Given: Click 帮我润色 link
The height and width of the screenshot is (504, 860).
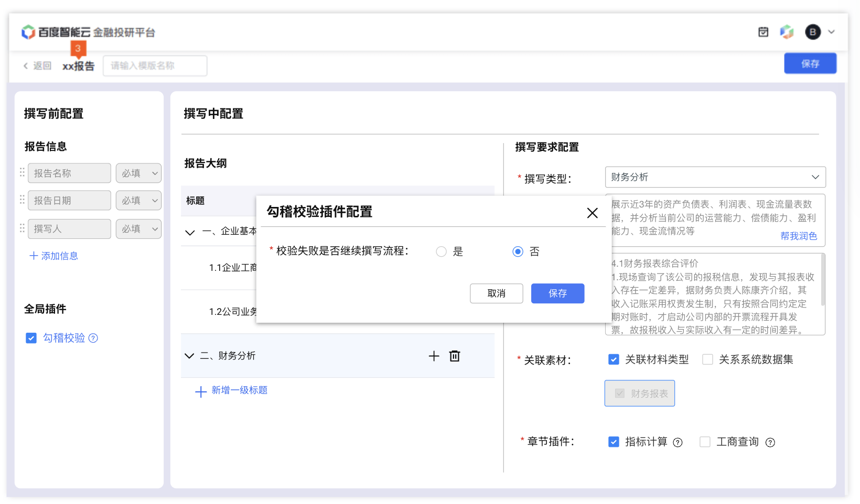Looking at the screenshot, I should point(799,236).
